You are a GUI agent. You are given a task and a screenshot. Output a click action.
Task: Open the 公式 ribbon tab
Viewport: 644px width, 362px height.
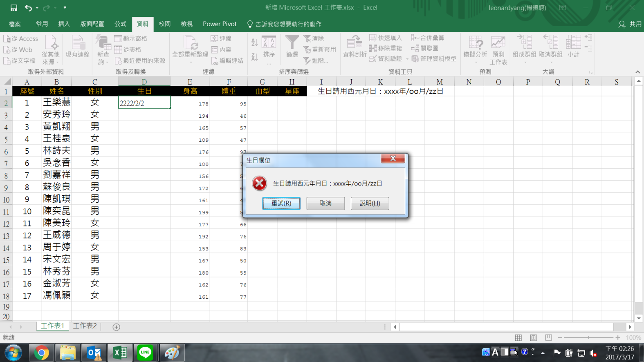[120, 24]
